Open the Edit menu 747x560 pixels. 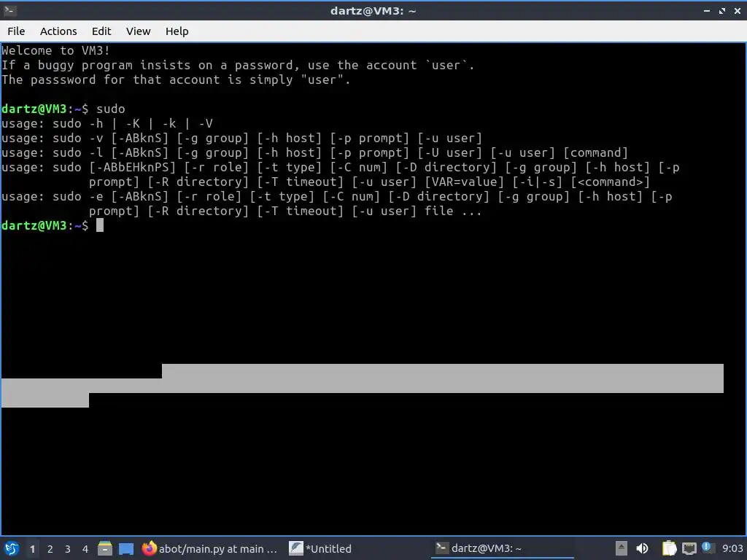pyautogui.click(x=101, y=31)
